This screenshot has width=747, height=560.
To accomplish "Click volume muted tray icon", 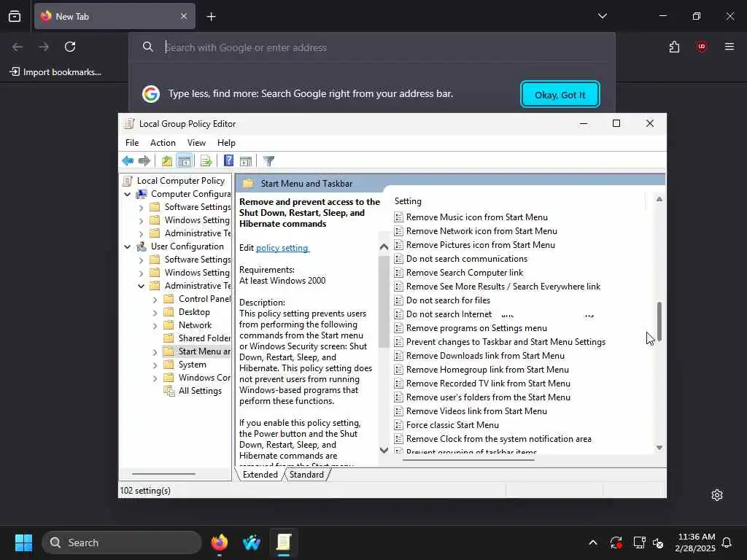I will coord(659,542).
